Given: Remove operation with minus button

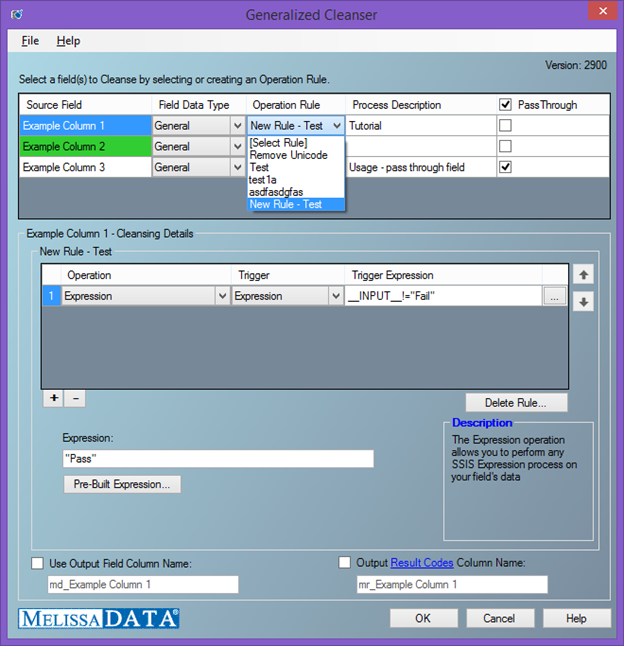Looking at the screenshot, I should click(x=75, y=398).
